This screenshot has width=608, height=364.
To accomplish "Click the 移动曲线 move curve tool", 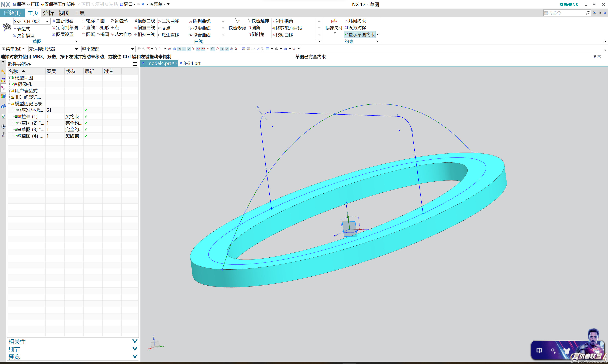I will 283,35.
